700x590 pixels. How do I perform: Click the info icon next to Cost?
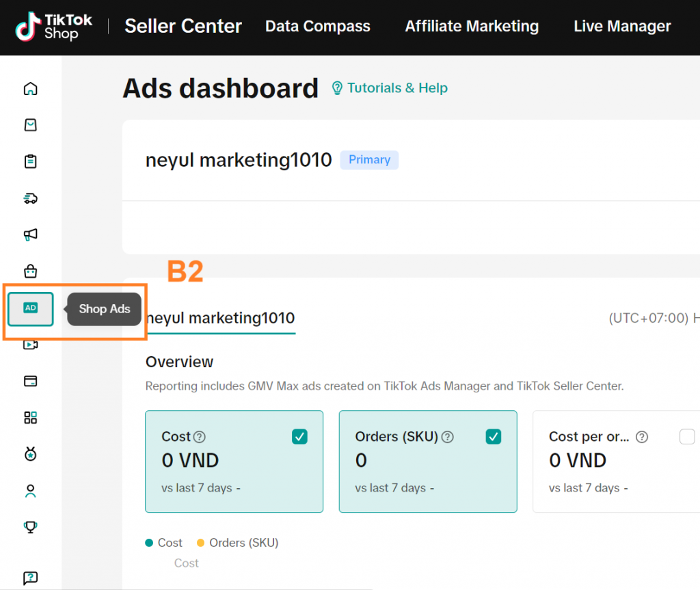(200, 437)
